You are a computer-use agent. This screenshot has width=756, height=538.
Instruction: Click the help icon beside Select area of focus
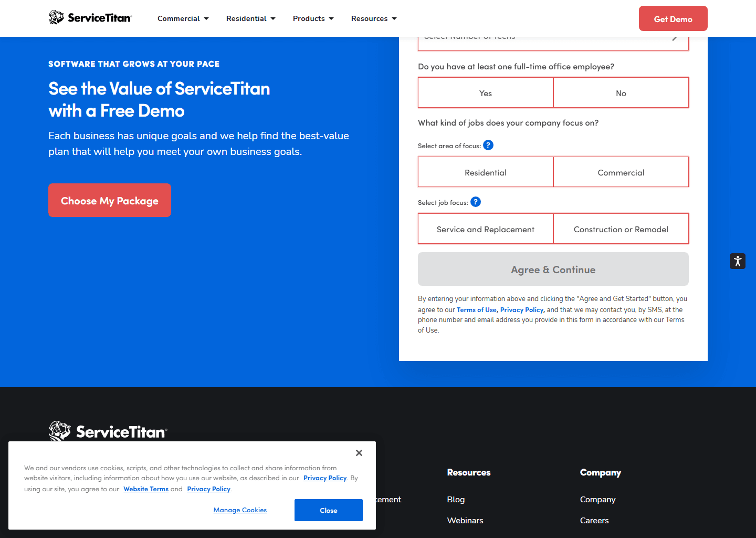click(x=488, y=145)
